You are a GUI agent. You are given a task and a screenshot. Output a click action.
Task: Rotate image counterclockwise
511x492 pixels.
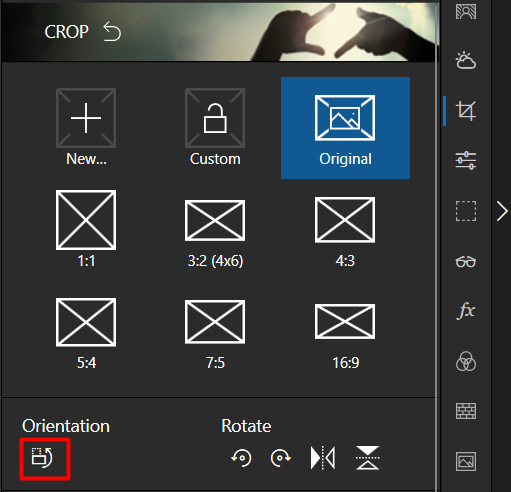point(241,458)
